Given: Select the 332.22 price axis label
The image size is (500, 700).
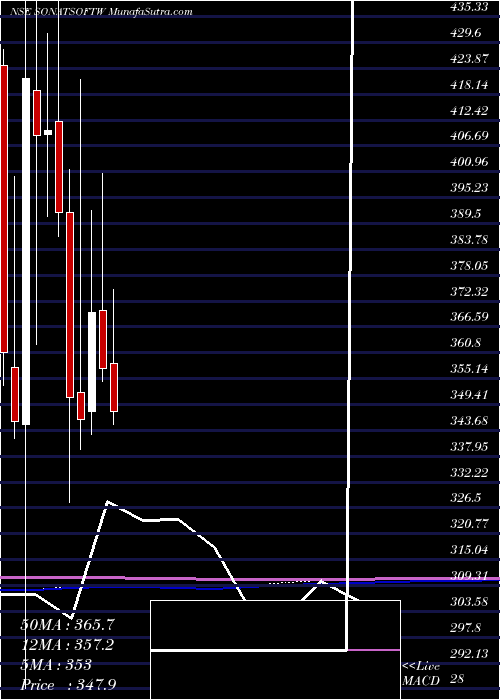Looking at the screenshot, I should tap(467, 472).
